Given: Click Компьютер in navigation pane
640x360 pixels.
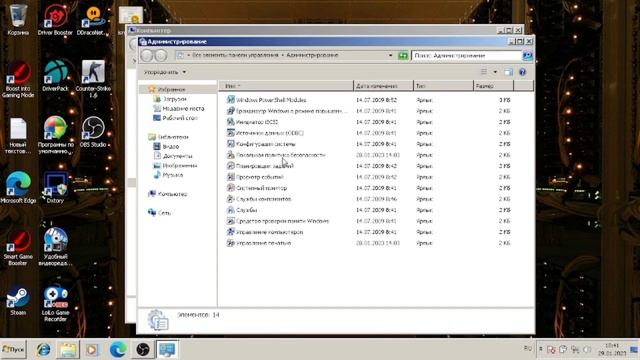Looking at the screenshot, I should 172,194.
